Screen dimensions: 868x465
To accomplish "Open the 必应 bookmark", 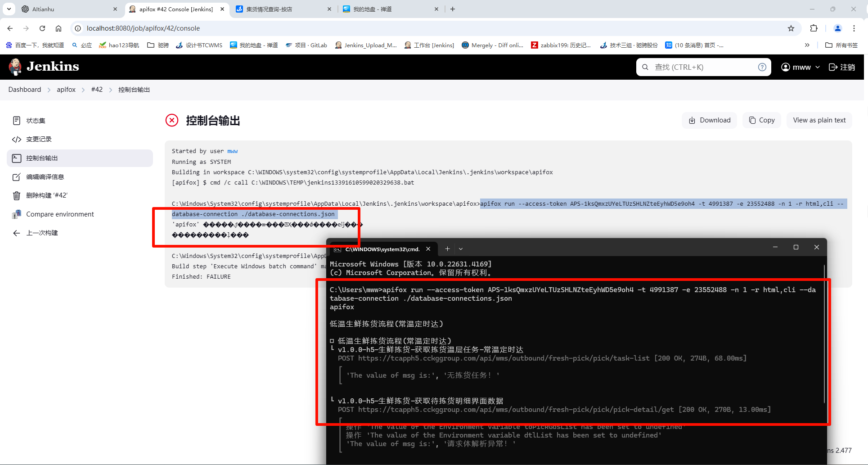I will [x=82, y=45].
